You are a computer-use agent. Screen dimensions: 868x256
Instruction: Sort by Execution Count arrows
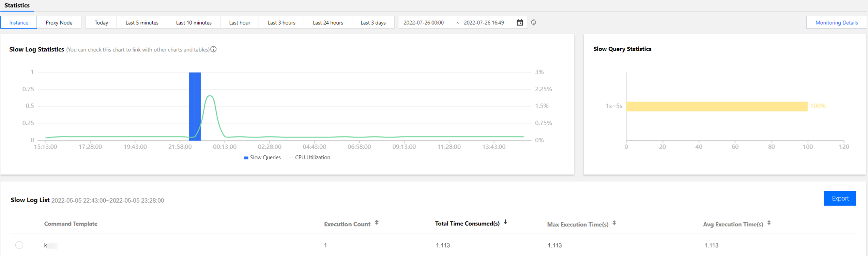[377, 223]
